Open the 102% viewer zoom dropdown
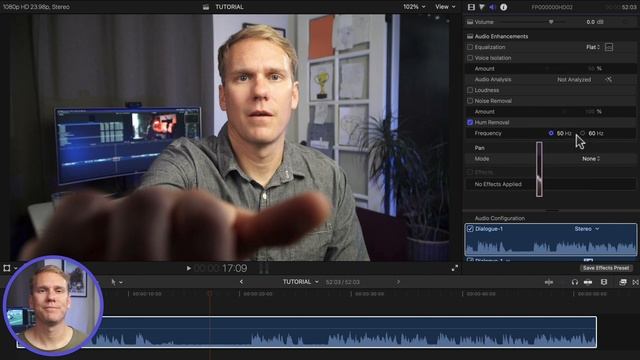This screenshot has height=360, width=640. point(414,7)
